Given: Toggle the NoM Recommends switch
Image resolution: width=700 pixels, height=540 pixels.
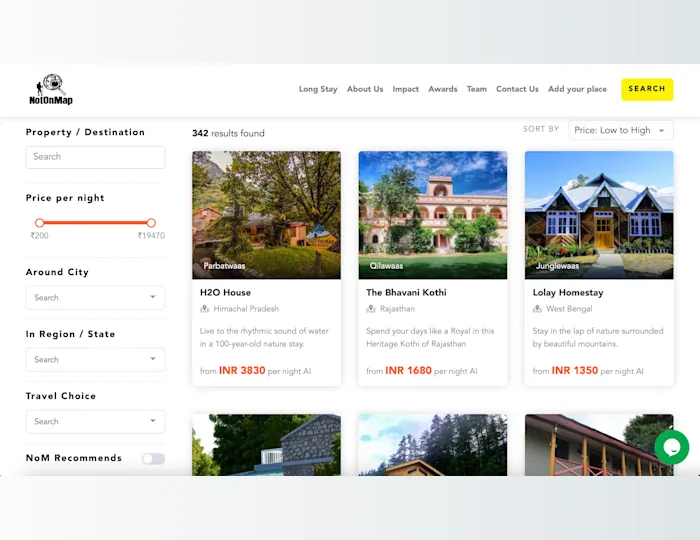Looking at the screenshot, I should (153, 459).
